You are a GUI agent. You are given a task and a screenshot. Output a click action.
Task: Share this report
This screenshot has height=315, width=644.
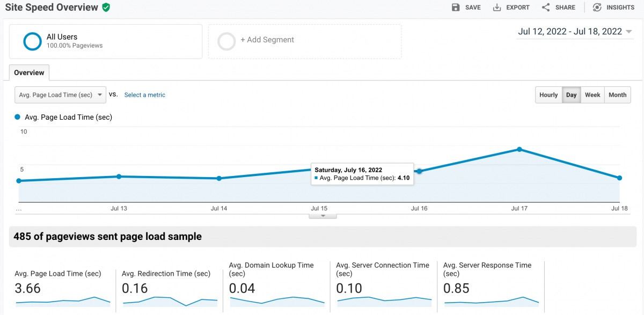pos(558,7)
